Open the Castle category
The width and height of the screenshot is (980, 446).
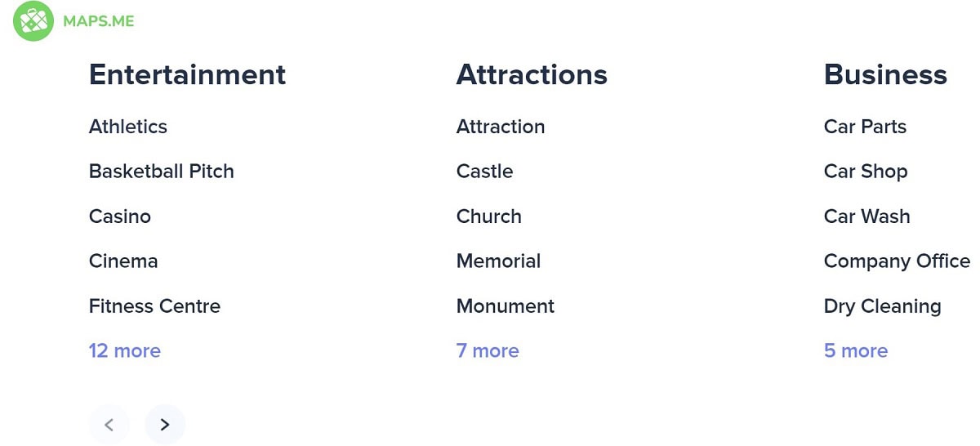pos(485,172)
